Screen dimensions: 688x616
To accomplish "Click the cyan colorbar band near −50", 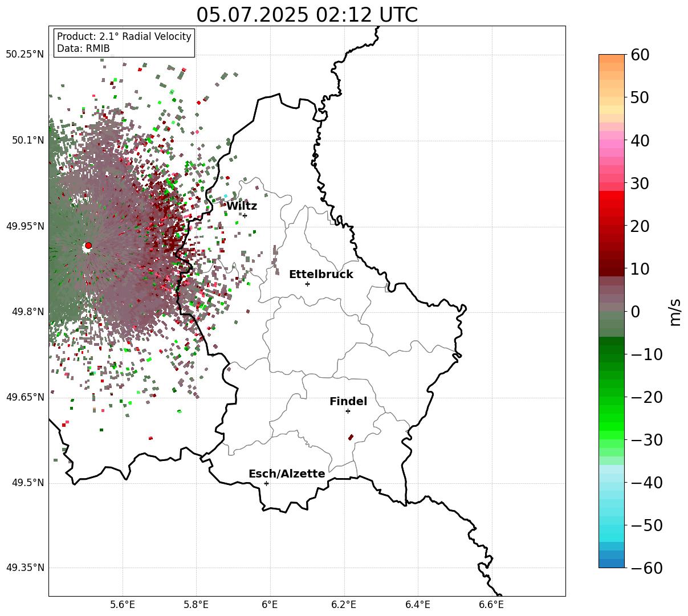I will [612, 529].
